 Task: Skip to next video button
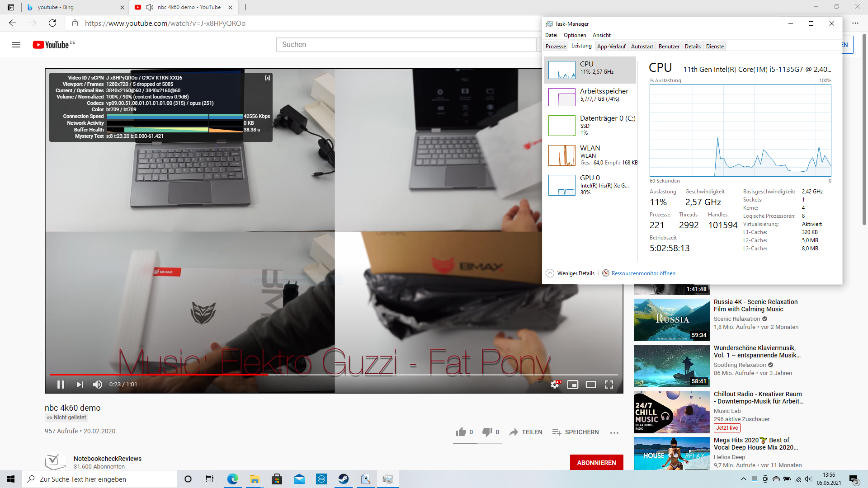[80, 385]
